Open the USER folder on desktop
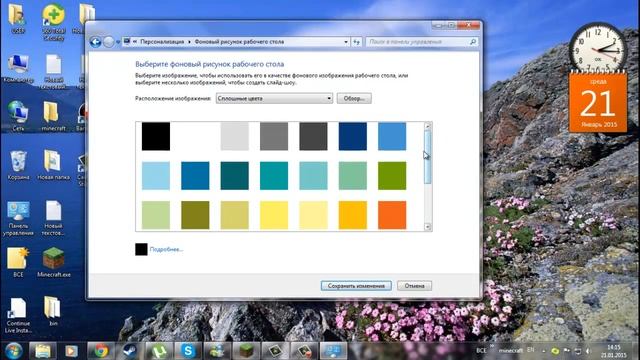This screenshot has width=640, height=360. tap(18, 18)
